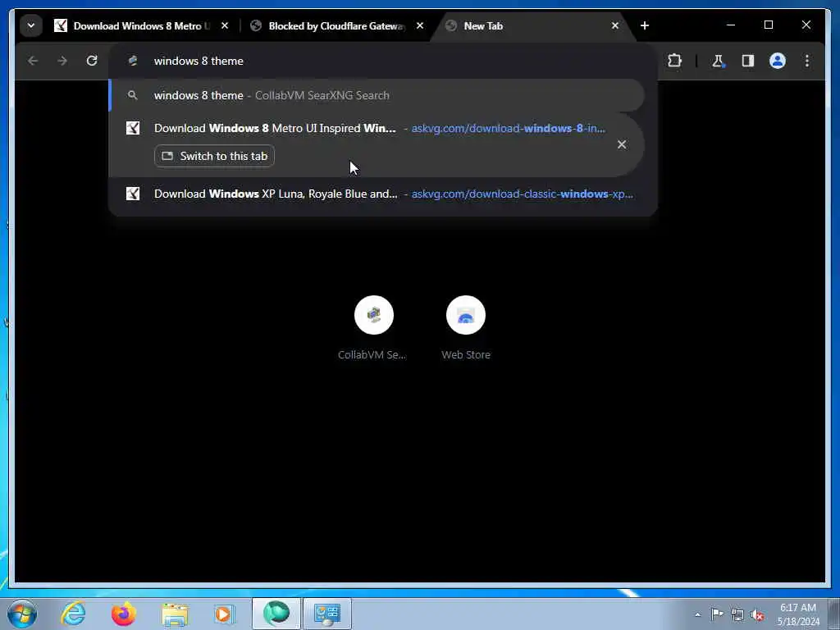840x630 pixels.
Task: Minimize the browser window
Action: click(x=731, y=25)
